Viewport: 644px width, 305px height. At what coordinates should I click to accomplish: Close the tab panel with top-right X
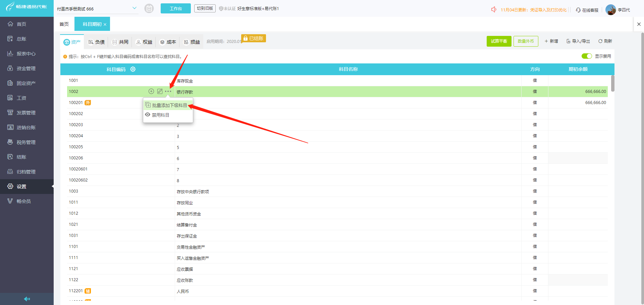(639, 24)
